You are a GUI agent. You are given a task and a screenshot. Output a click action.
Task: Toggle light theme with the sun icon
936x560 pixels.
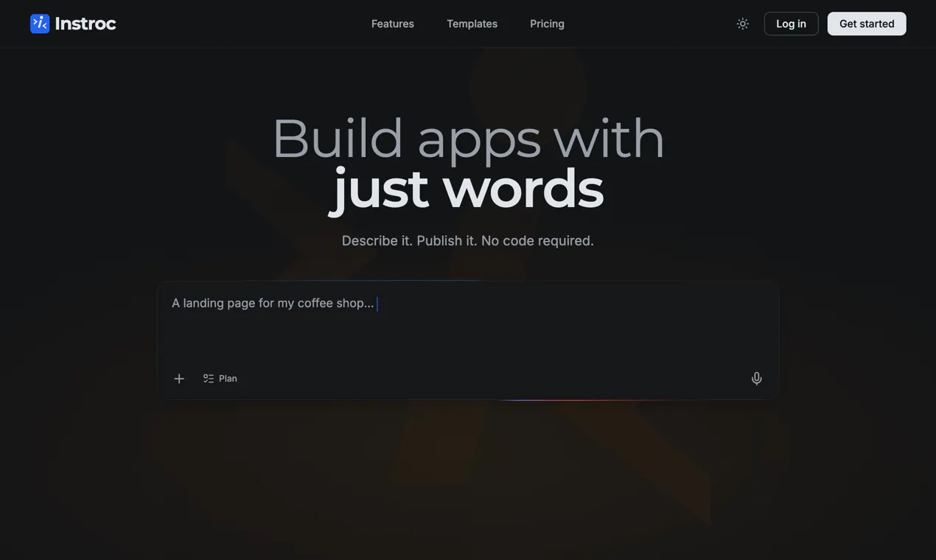coord(743,24)
